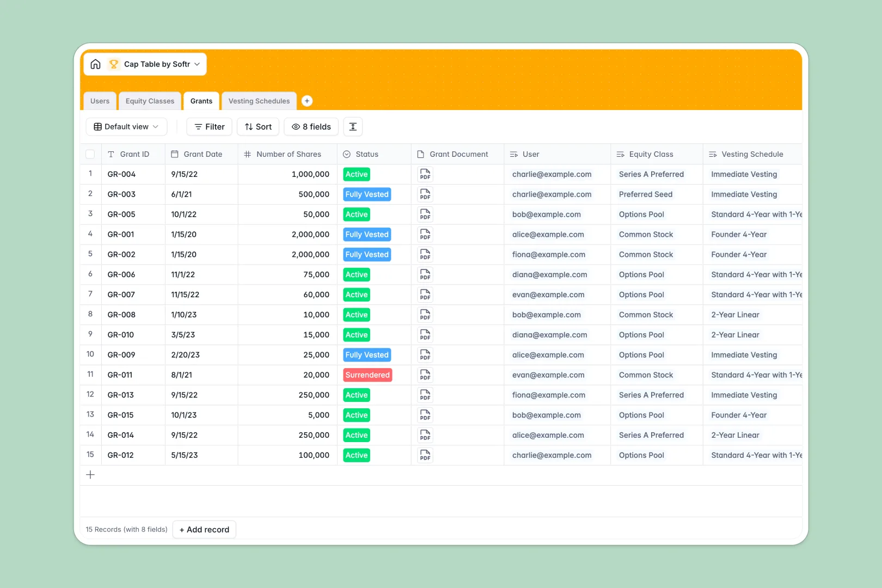
Task: Switch to the Vesting Schedules tab
Action: tap(259, 101)
